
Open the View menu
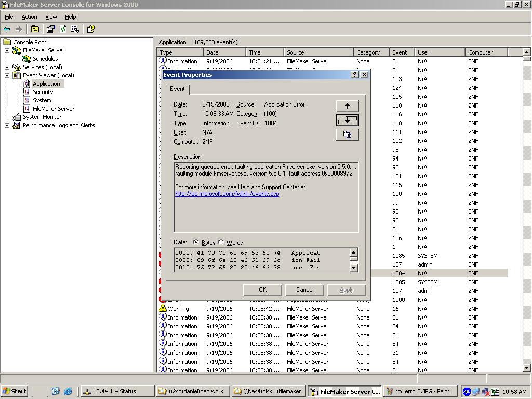pyautogui.click(x=51, y=17)
